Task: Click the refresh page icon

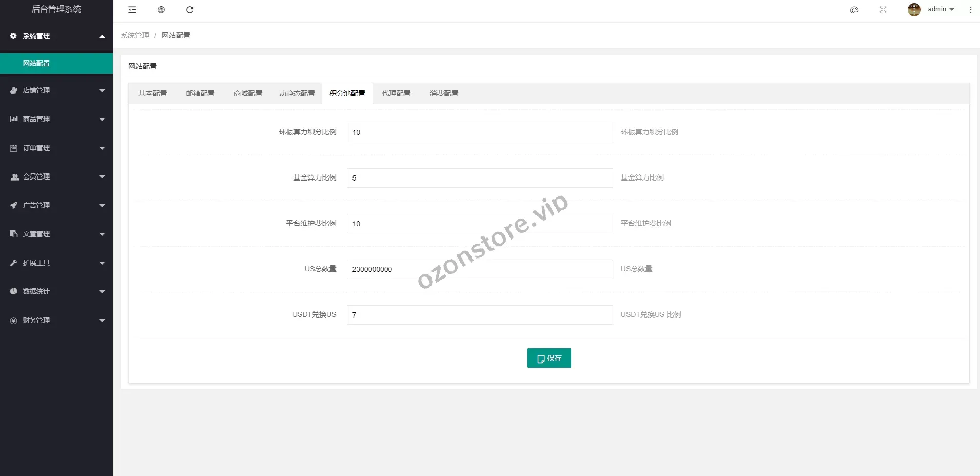Action: pyautogui.click(x=190, y=10)
